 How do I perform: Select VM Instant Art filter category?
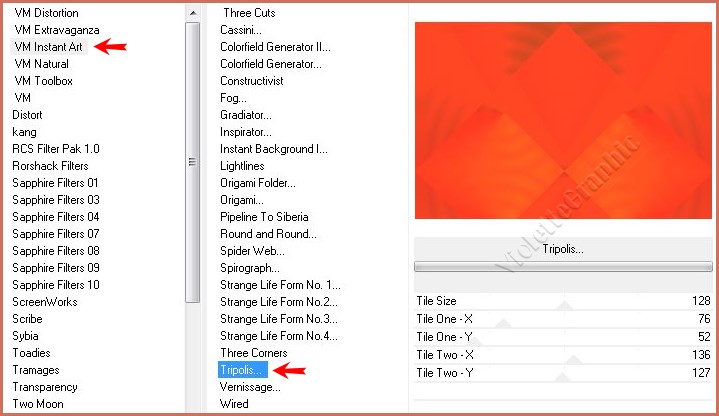[49, 47]
